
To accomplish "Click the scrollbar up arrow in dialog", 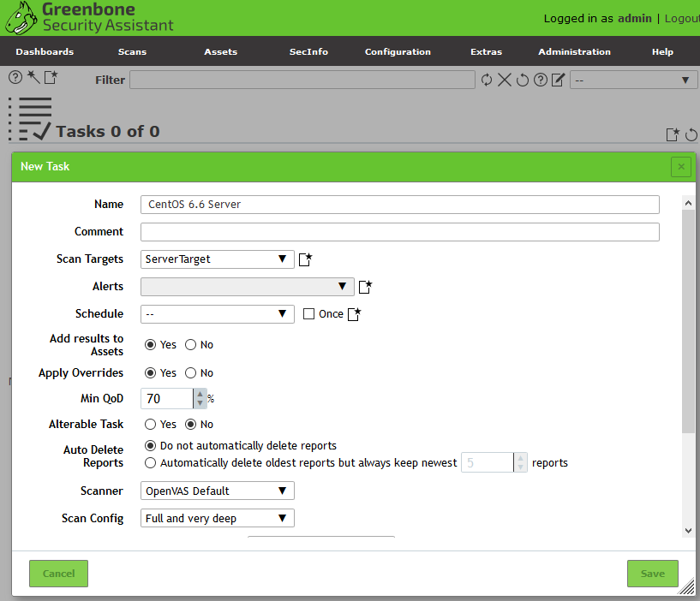I will [x=688, y=203].
